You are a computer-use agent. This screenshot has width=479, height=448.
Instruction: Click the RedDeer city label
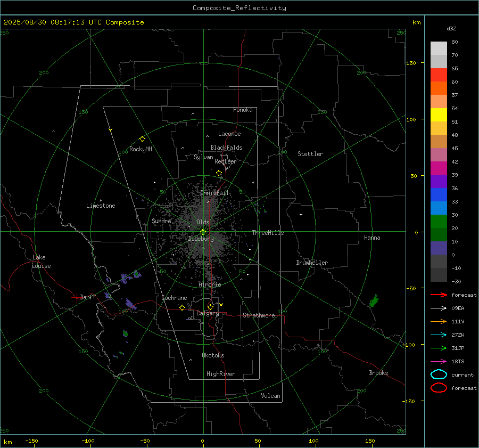pyautogui.click(x=226, y=161)
